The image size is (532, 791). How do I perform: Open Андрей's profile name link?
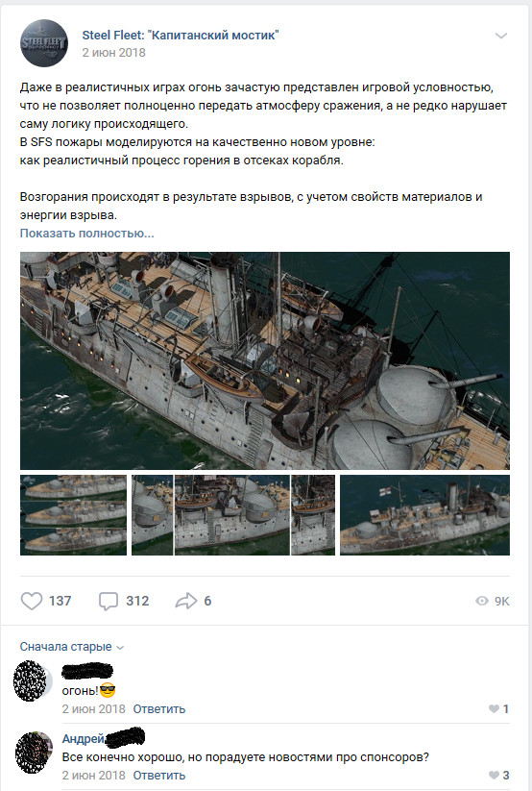click(x=84, y=738)
